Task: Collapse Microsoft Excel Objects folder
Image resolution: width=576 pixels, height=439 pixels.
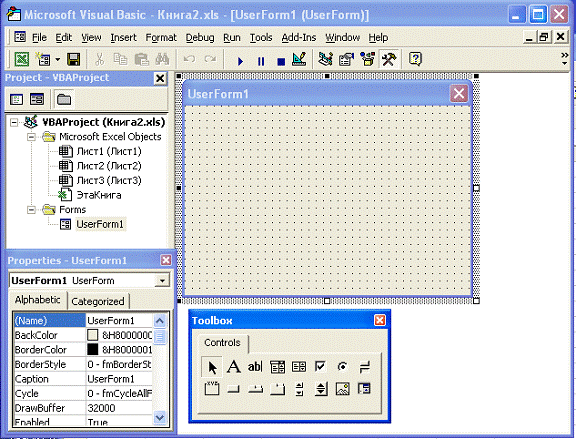Action: click(32, 137)
